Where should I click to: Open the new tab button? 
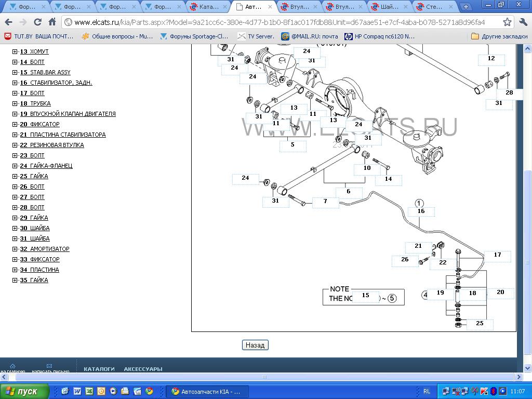465,7
